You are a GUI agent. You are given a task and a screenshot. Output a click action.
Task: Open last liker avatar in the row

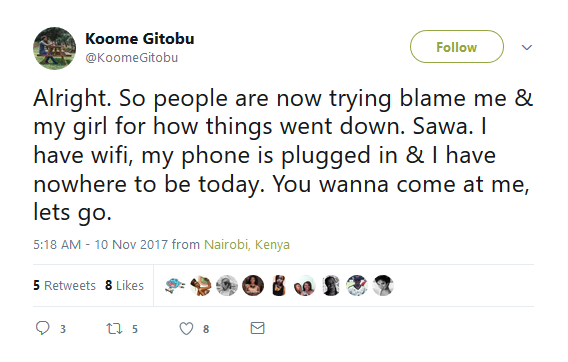[383, 286]
